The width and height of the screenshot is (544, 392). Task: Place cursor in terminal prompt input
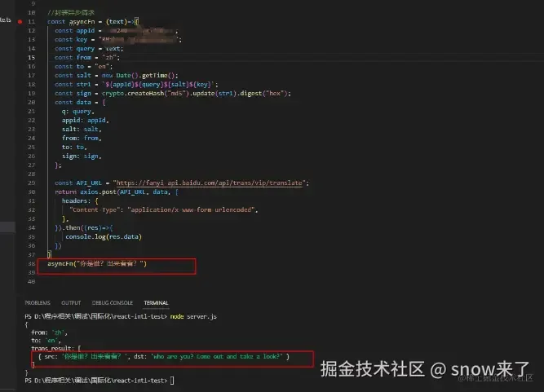pos(172,381)
